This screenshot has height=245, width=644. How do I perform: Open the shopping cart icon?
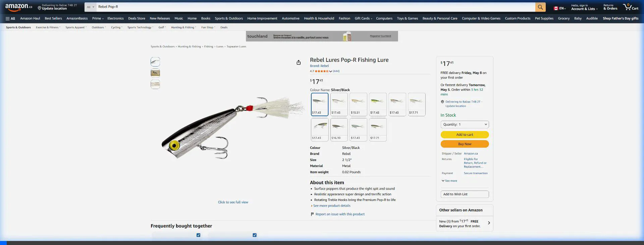click(630, 7)
